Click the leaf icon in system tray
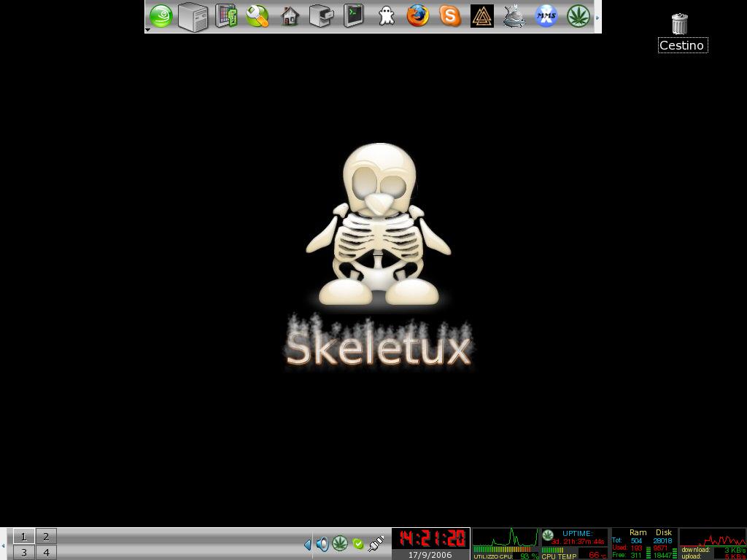Screen dimensions: 747x560 point(340,543)
